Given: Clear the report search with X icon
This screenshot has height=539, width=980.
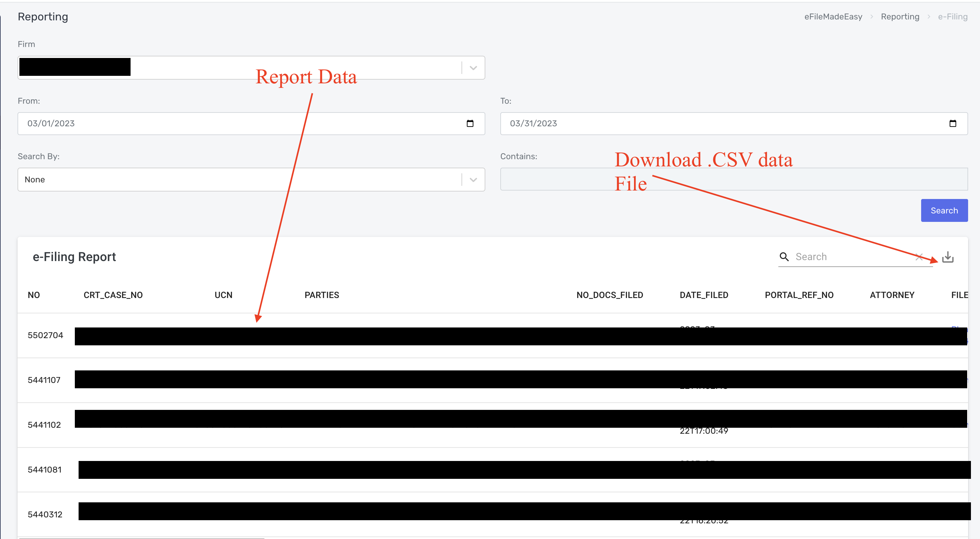Looking at the screenshot, I should pyautogui.click(x=919, y=257).
